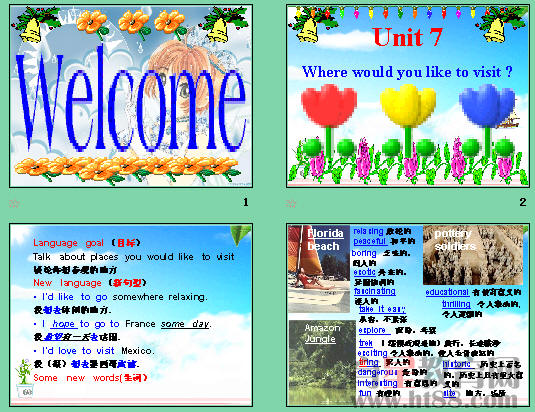Click the animation star icon under slide 2
Screen dimensions: 535x412
(x=291, y=204)
